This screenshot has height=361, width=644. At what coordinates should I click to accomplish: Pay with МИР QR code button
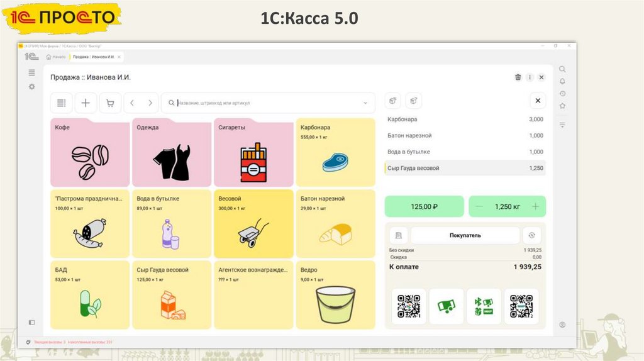coord(521,306)
